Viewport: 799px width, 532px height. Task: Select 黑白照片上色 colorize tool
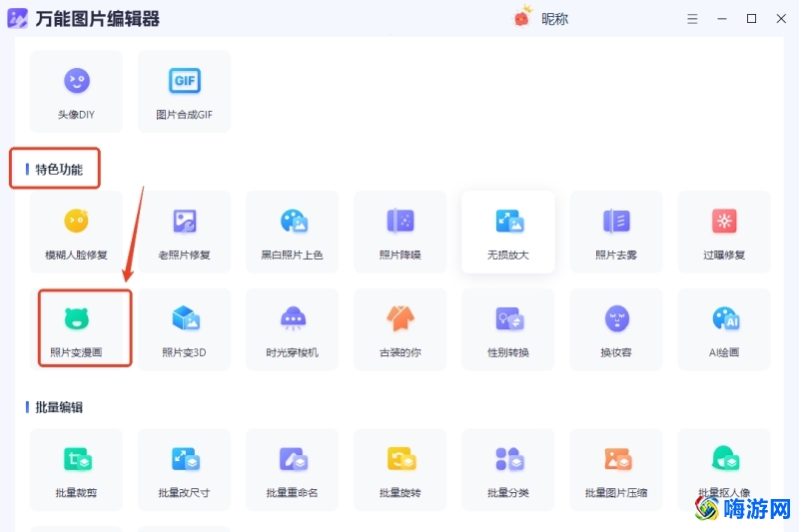(292, 233)
